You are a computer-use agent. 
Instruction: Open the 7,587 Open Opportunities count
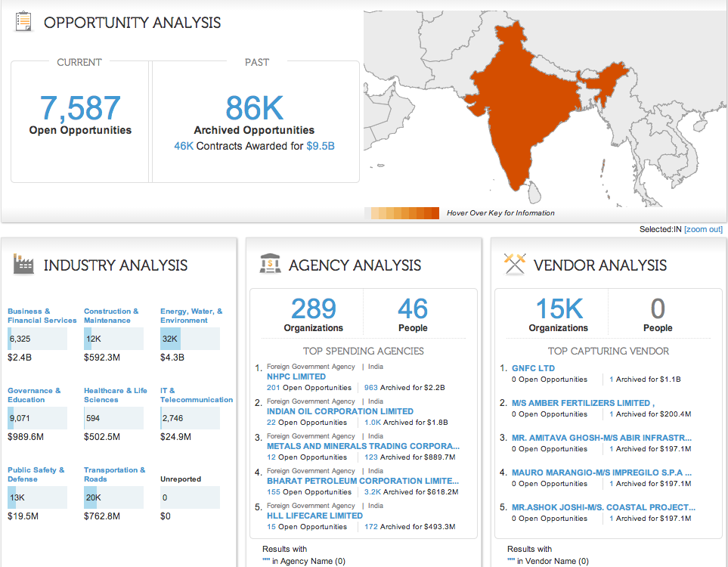tap(80, 108)
